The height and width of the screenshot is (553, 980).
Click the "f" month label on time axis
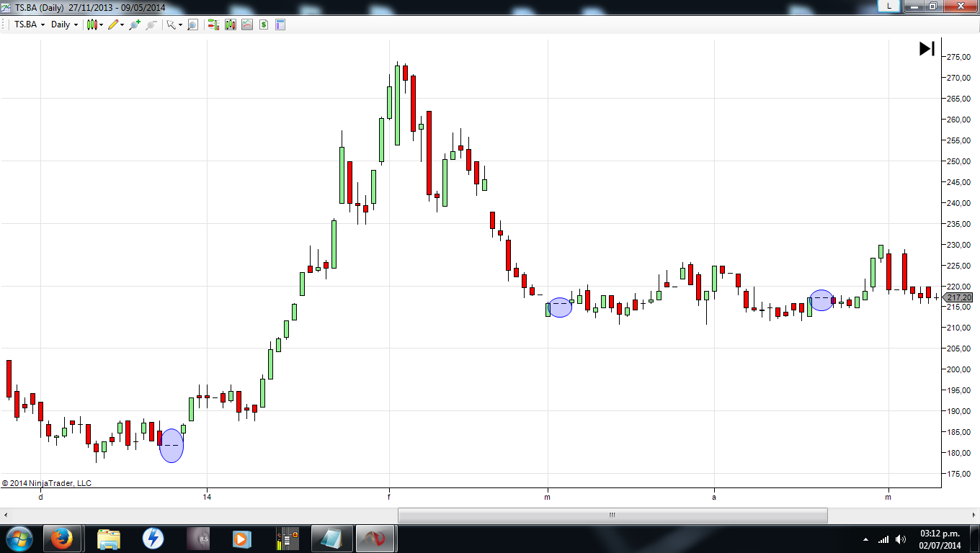[389, 497]
